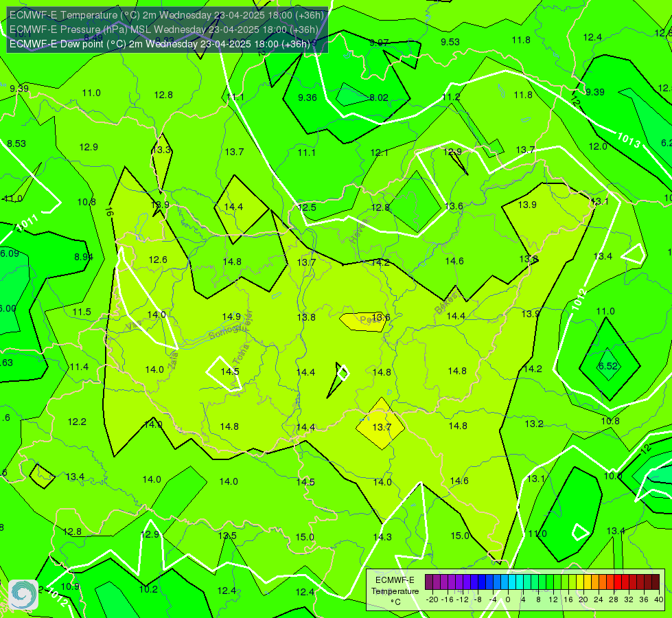Select the ECMWF-E Pressure MSL layer title
The image size is (672, 618).
coord(164,30)
